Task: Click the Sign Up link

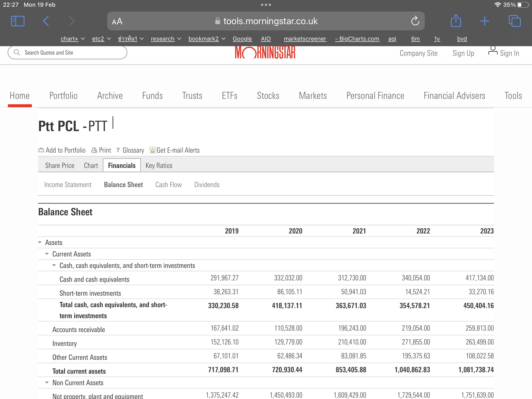Action: point(463,53)
